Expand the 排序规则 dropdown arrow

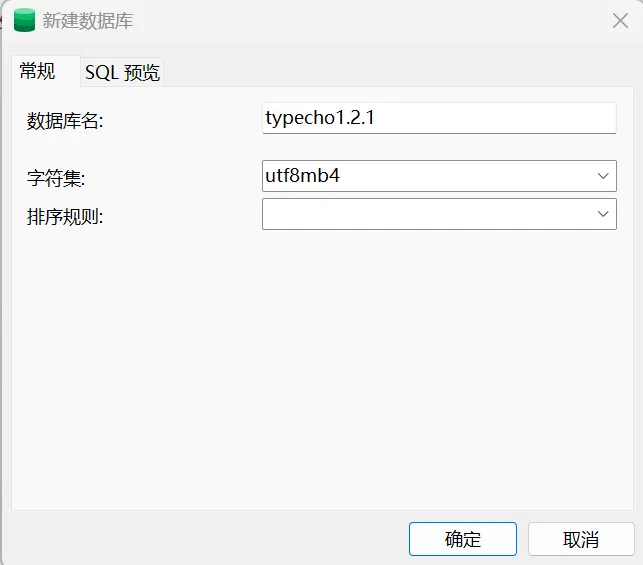point(603,214)
